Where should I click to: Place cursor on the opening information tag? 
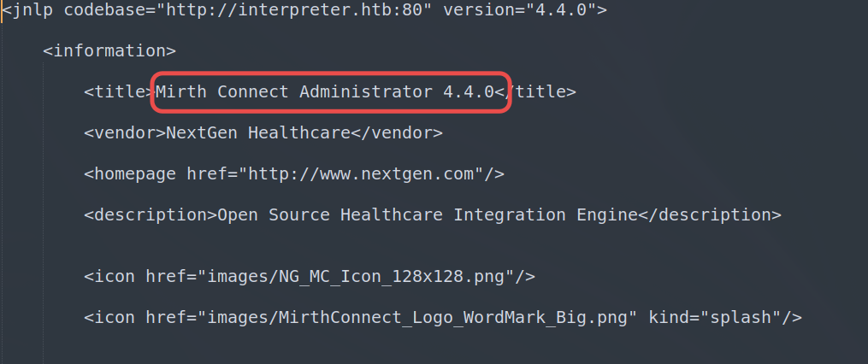click(x=109, y=51)
